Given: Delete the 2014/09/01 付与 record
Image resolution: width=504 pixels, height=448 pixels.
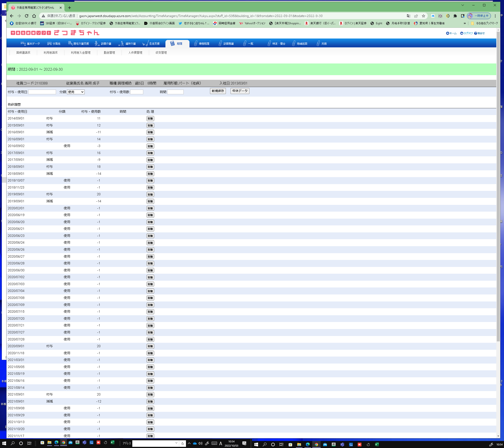Looking at the screenshot, I should [x=150, y=119].
